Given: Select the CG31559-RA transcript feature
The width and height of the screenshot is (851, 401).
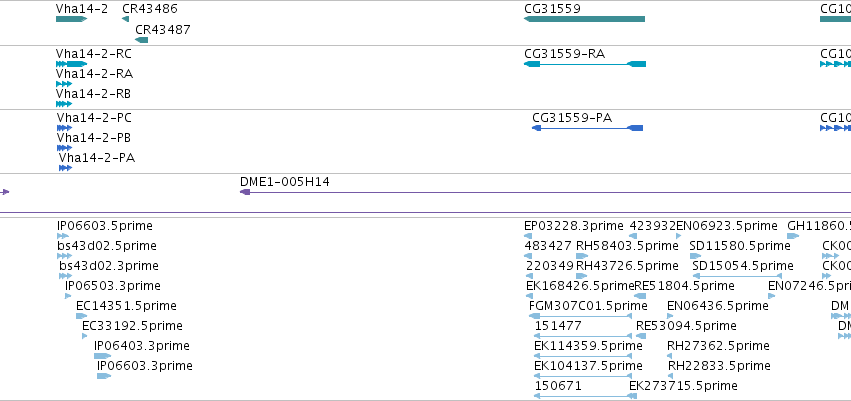Looking at the screenshot, I should click(585, 64).
